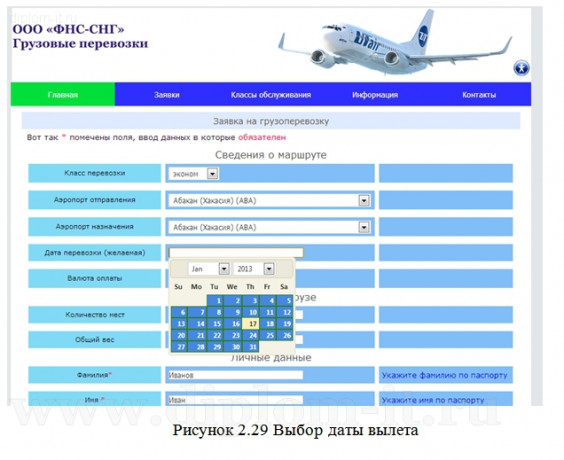Screen dimensions: 564x460
Task: Click the Фамилия input with Иванов
Action: 236,375
